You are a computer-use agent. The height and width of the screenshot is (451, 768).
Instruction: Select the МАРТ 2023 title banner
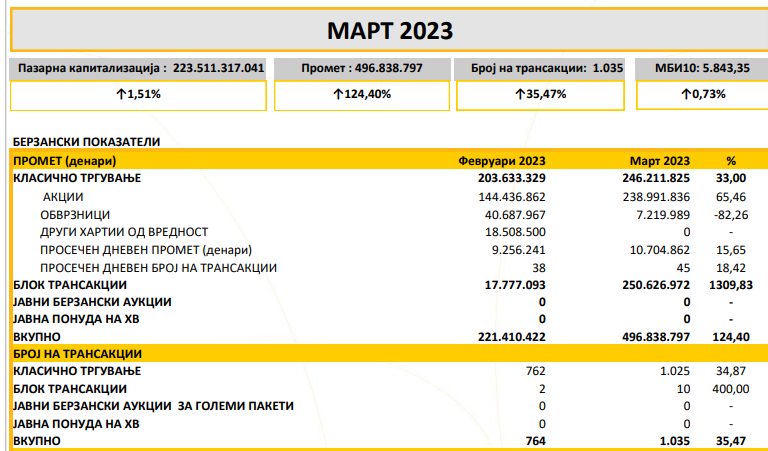click(x=388, y=31)
